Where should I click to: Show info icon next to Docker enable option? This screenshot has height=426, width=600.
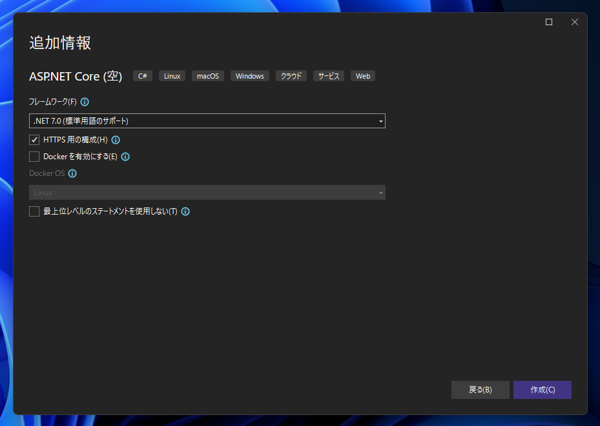pyautogui.click(x=125, y=157)
